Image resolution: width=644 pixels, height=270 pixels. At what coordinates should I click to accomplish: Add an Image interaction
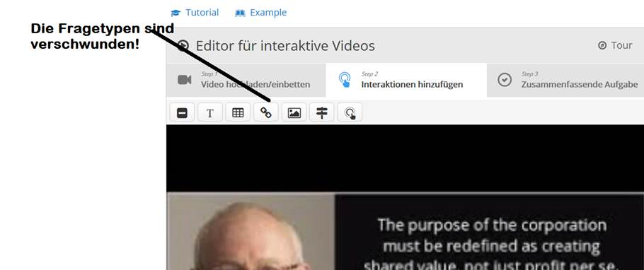294,112
